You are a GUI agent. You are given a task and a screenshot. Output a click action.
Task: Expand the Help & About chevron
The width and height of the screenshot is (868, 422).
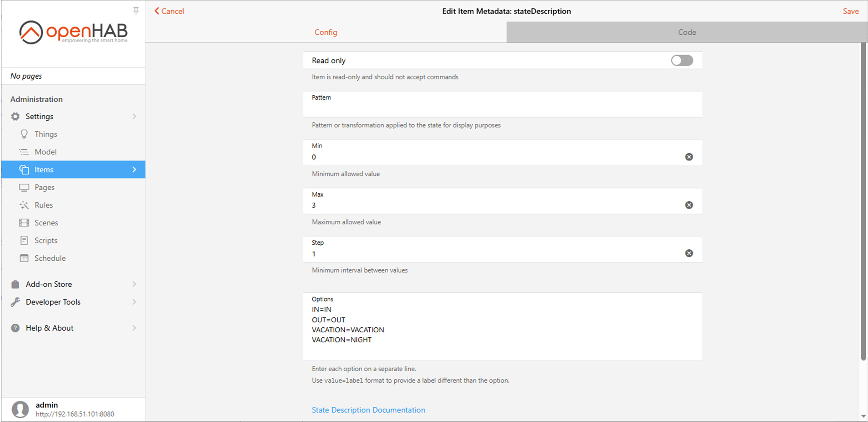[x=134, y=328]
